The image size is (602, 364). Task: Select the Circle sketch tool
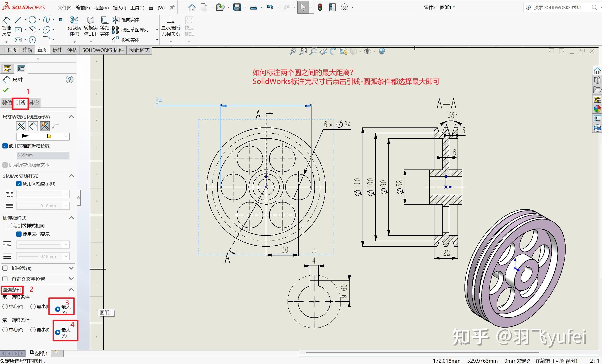point(32,19)
